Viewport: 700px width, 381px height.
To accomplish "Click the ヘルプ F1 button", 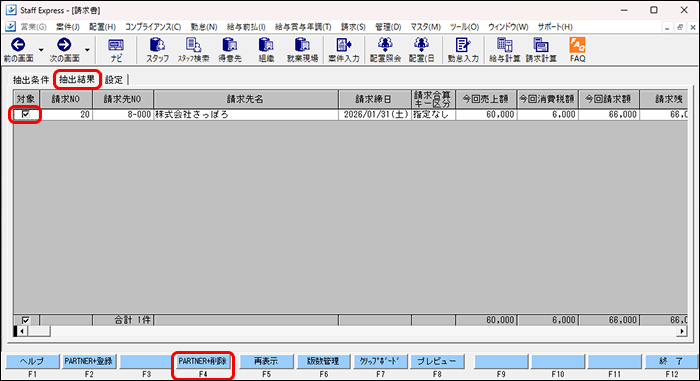I will click(32, 361).
